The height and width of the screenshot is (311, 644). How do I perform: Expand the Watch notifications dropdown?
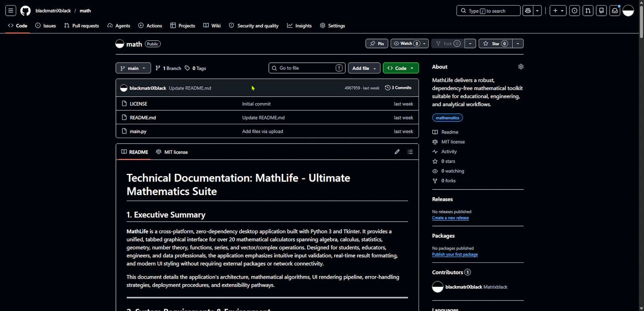pos(410,43)
